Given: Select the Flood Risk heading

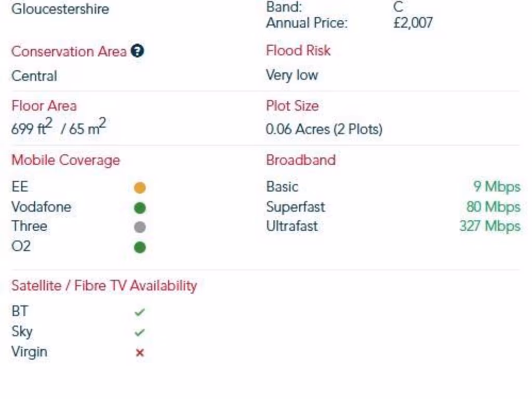Looking at the screenshot, I should coord(298,50).
